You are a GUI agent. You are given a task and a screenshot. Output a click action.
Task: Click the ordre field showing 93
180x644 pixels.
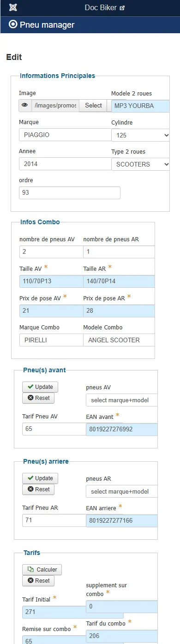[x=70, y=193]
